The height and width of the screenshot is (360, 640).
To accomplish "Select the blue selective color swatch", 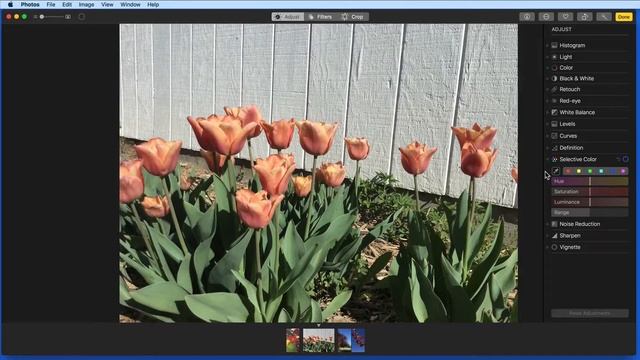I will point(612,171).
